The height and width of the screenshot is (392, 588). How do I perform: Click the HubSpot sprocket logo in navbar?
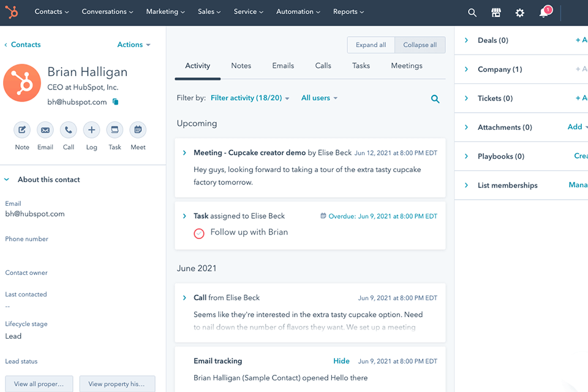pos(12,12)
